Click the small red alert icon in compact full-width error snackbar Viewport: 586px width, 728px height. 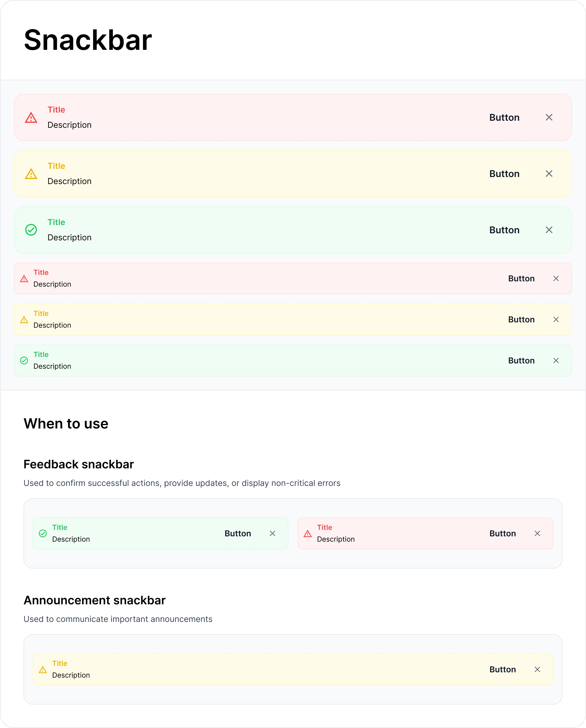click(x=24, y=279)
